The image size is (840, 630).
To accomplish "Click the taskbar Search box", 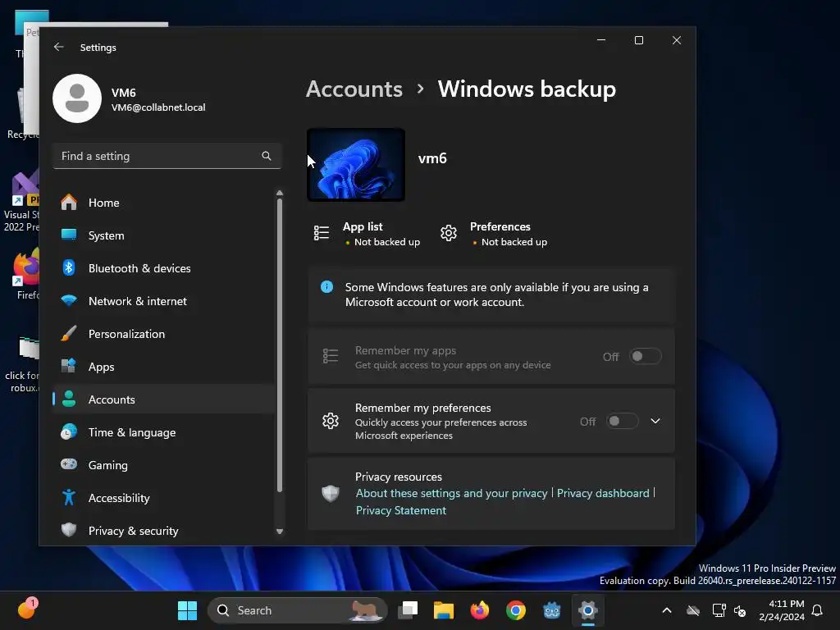I will pos(297,610).
